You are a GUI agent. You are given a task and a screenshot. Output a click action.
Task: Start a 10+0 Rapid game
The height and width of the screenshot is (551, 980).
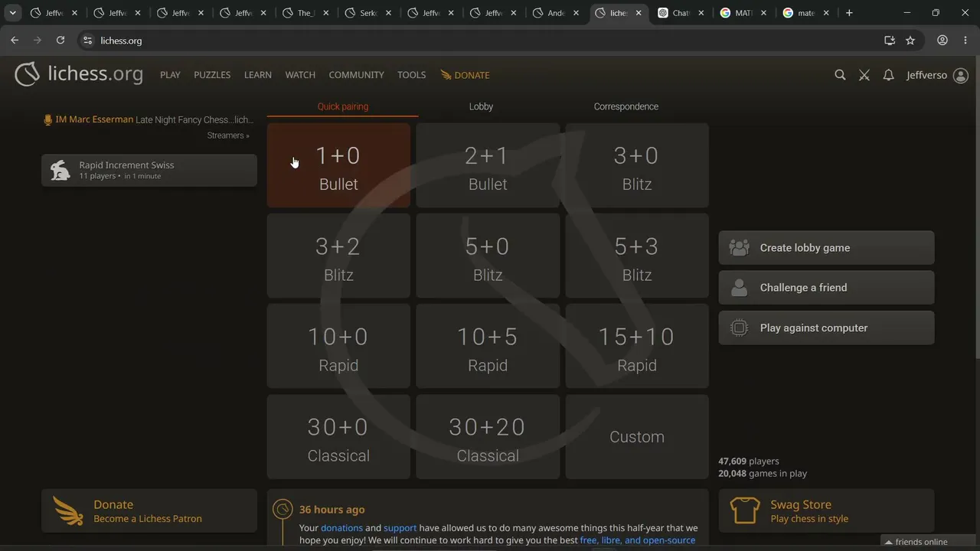pos(338,346)
